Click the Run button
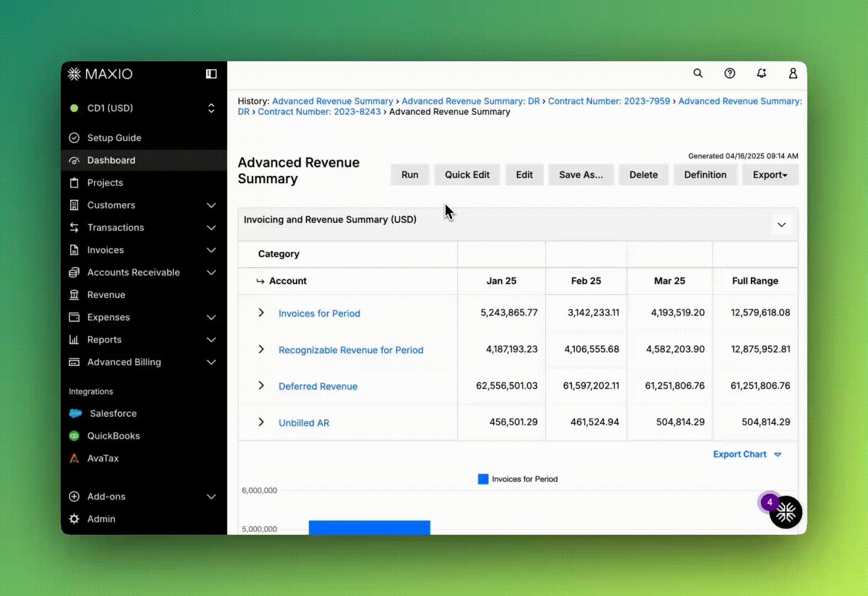The height and width of the screenshot is (596, 868). (x=410, y=175)
